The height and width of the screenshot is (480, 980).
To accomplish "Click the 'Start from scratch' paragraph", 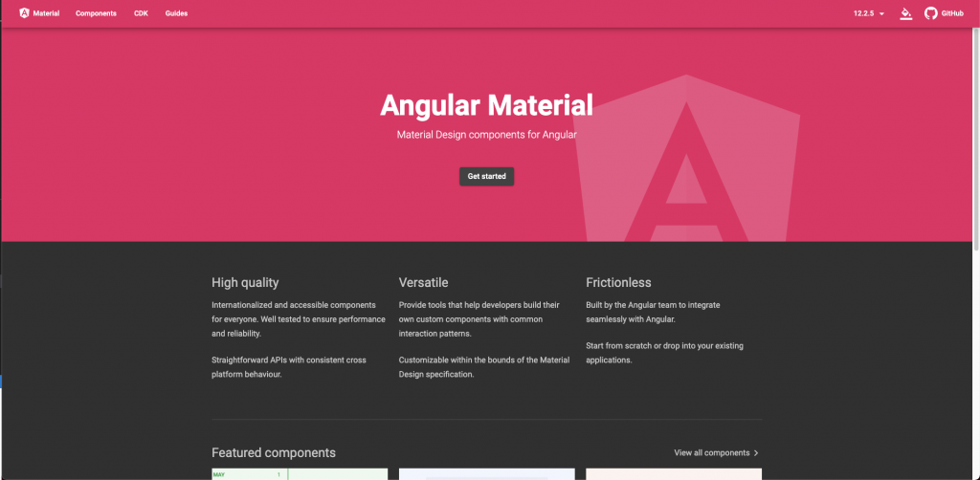I will pyautogui.click(x=664, y=353).
